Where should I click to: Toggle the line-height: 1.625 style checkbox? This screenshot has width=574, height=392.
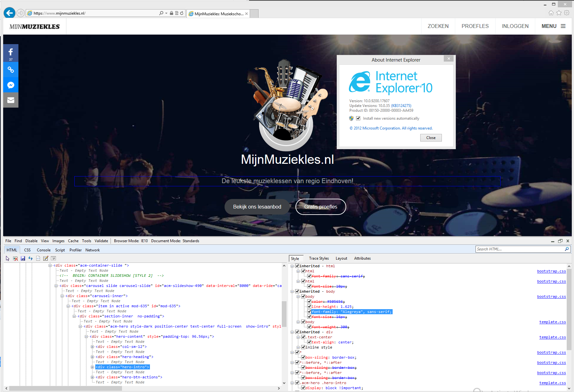(309, 307)
